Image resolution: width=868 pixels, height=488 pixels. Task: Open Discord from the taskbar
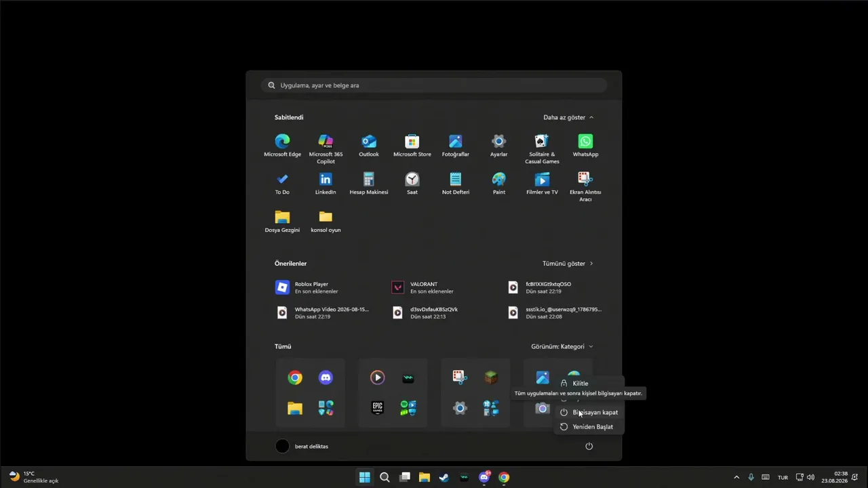click(484, 477)
